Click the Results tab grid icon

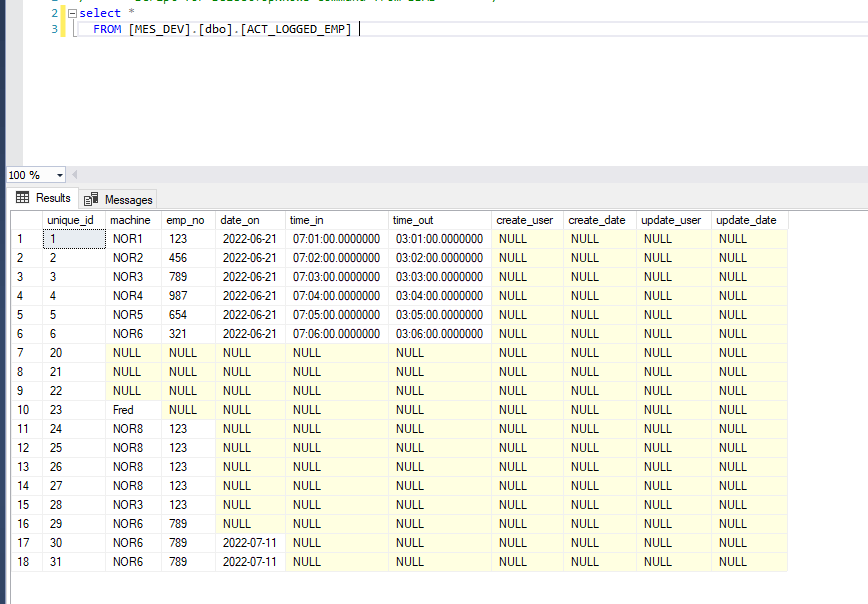point(22,198)
